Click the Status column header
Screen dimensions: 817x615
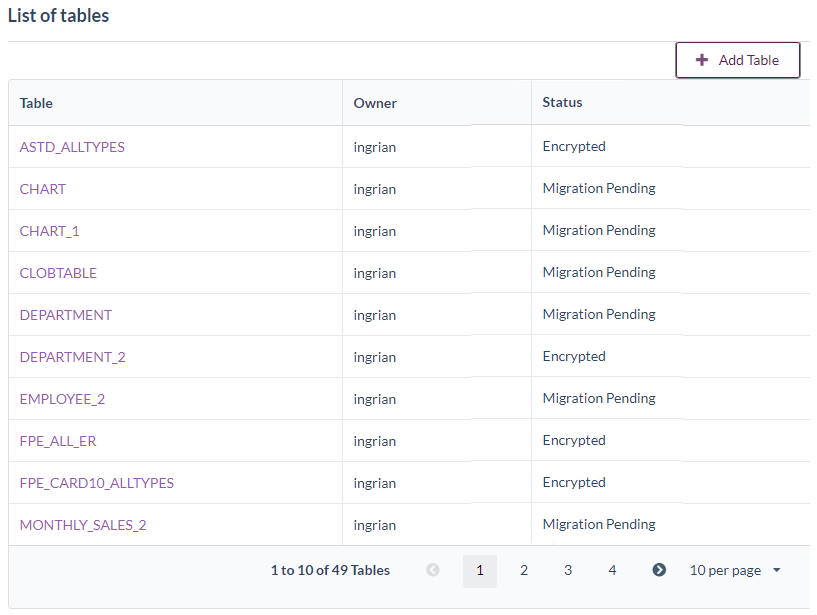click(562, 102)
